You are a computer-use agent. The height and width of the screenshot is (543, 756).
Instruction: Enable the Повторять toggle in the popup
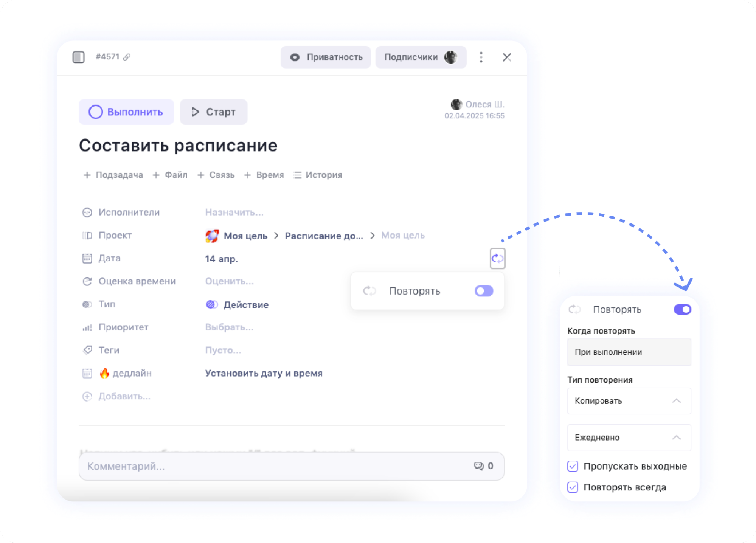[484, 290]
